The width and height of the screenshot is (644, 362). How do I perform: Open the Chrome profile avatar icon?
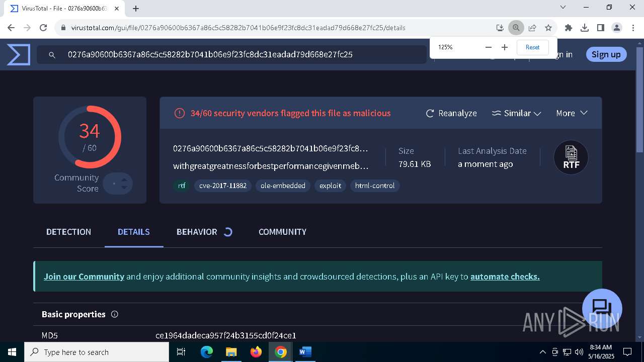[x=617, y=28]
